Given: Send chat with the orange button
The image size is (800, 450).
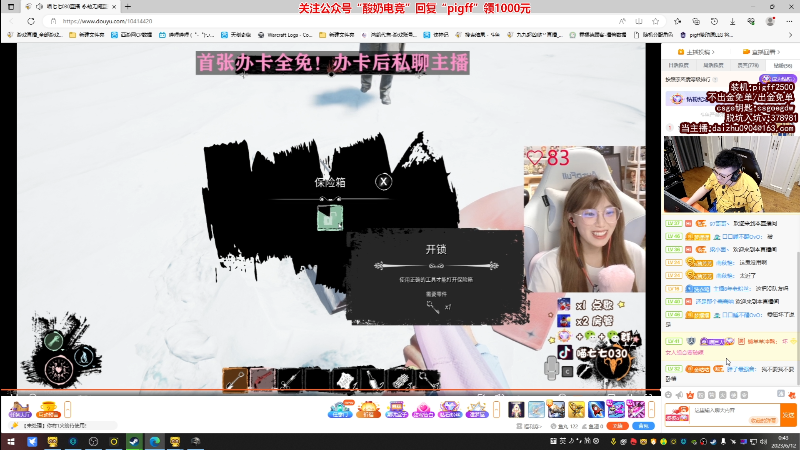Looking at the screenshot, I should tap(789, 415).
